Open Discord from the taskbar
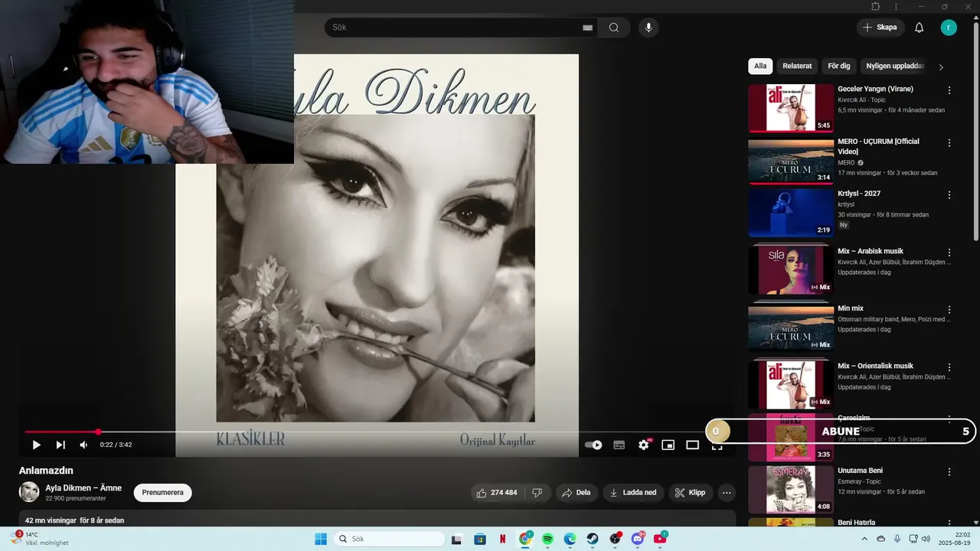This screenshot has height=551, width=980. coord(638,539)
